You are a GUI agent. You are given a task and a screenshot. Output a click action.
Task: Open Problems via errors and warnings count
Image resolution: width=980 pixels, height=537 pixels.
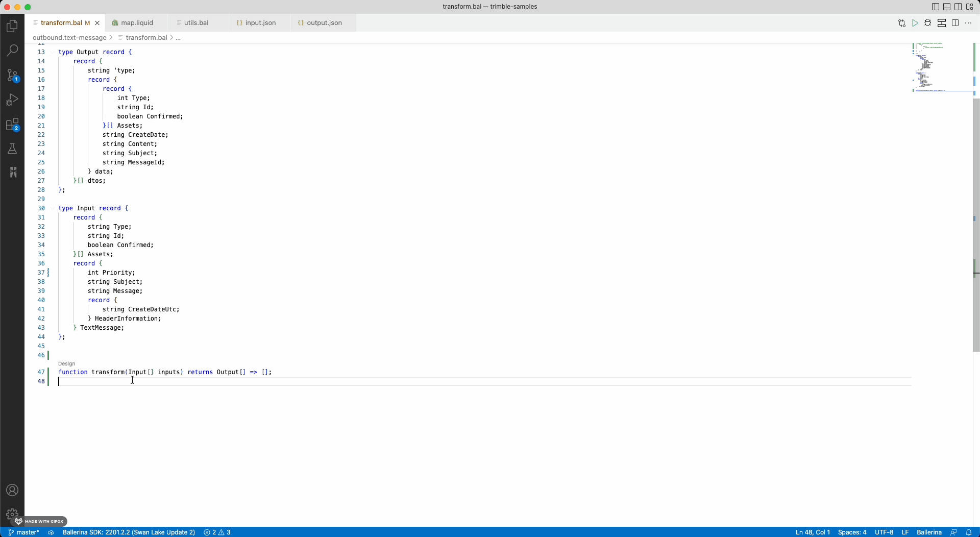coord(217,532)
